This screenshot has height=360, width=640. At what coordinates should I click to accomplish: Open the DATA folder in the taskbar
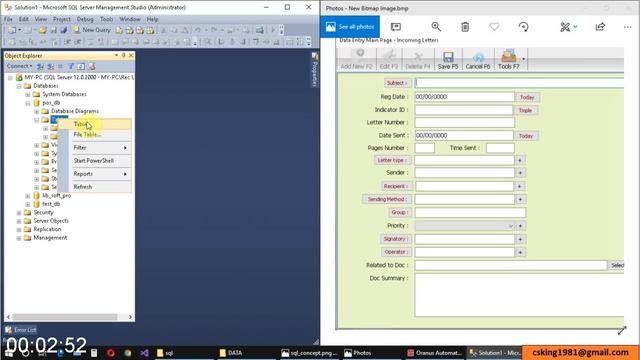pyautogui.click(x=246, y=353)
